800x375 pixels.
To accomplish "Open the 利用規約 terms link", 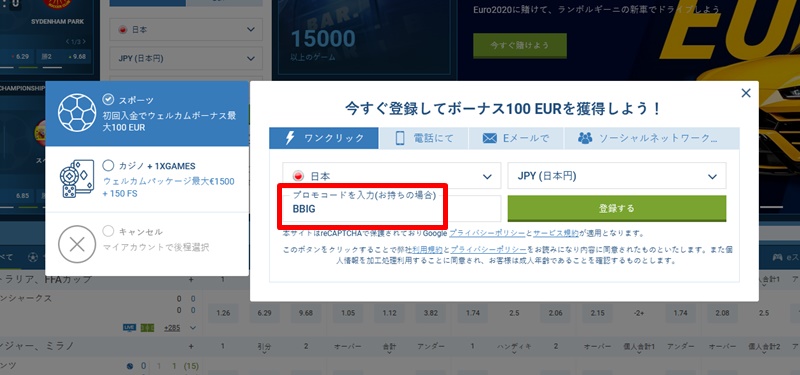I will point(428,249).
